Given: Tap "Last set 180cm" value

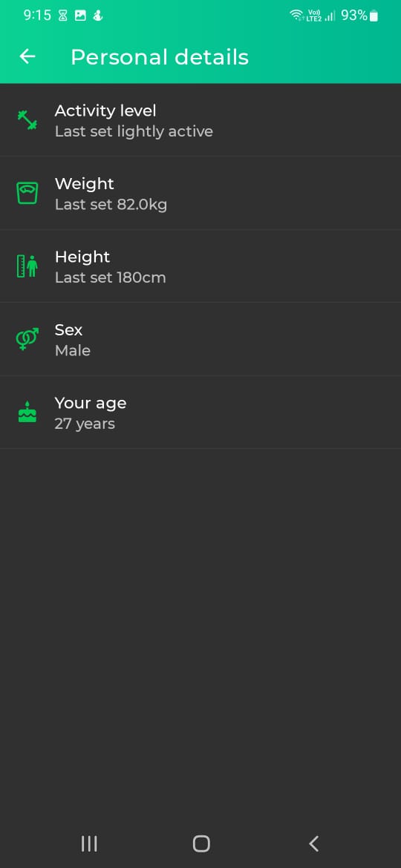Looking at the screenshot, I should (110, 278).
